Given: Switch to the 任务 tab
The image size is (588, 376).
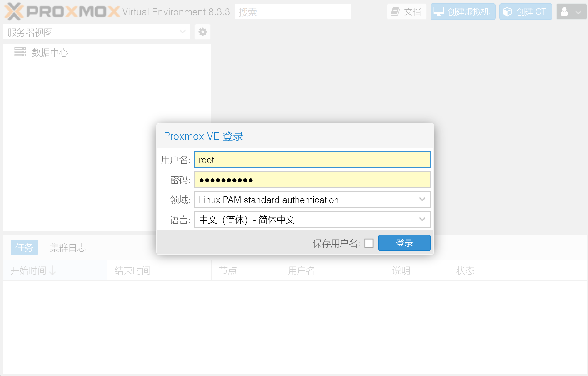Looking at the screenshot, I should point(24,247).
